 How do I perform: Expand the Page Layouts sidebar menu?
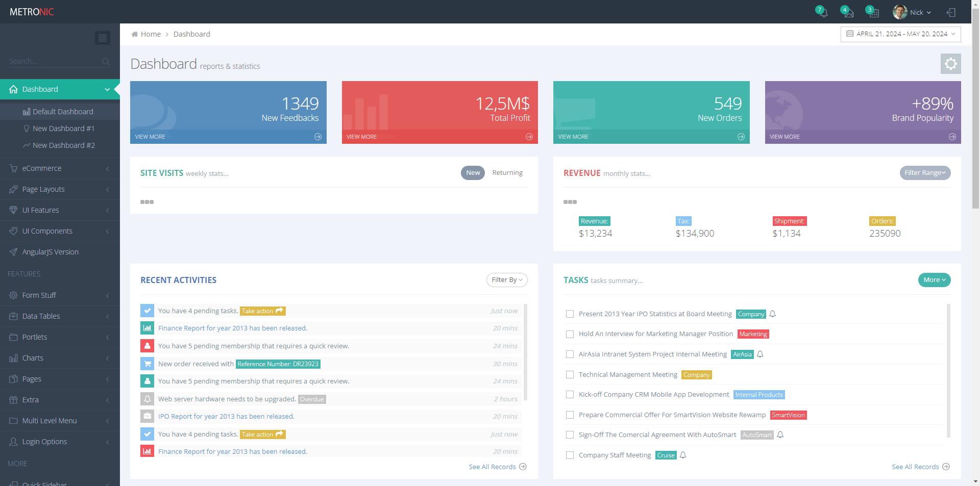point(60,189)
